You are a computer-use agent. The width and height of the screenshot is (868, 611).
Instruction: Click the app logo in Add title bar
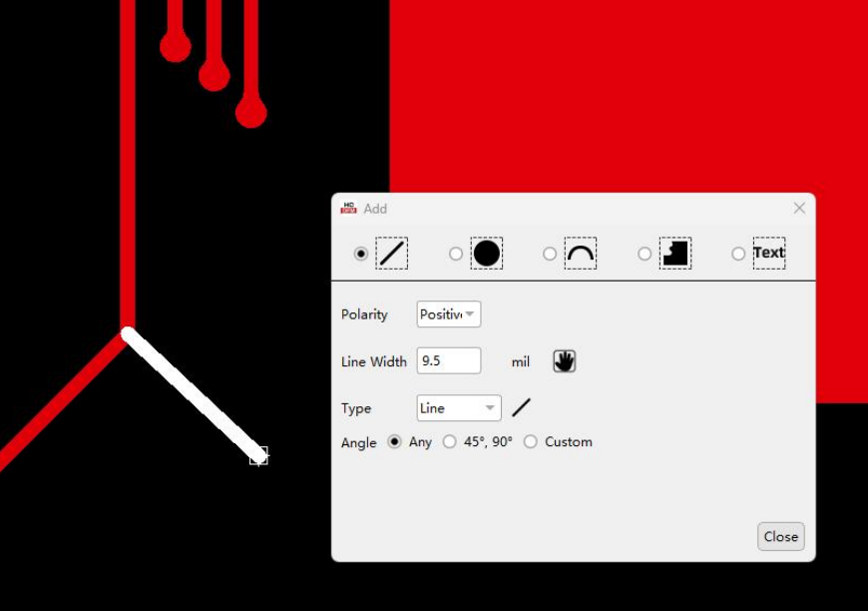pos(348,208)
